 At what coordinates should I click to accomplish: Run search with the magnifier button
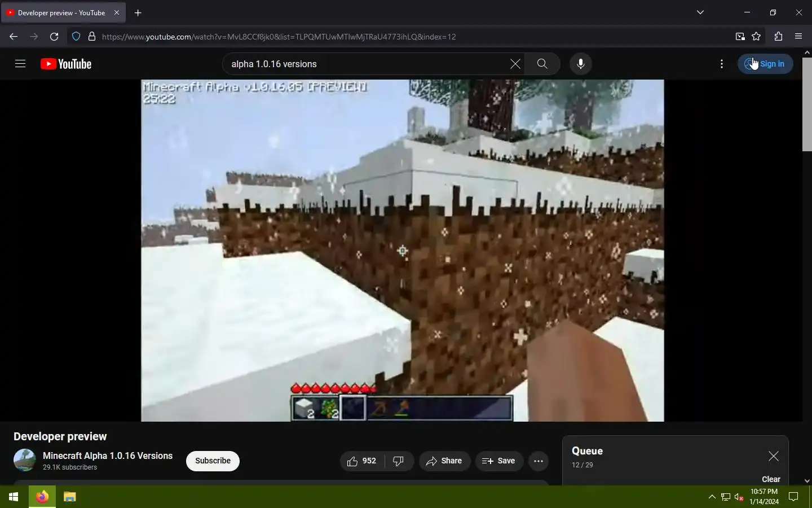542,64
